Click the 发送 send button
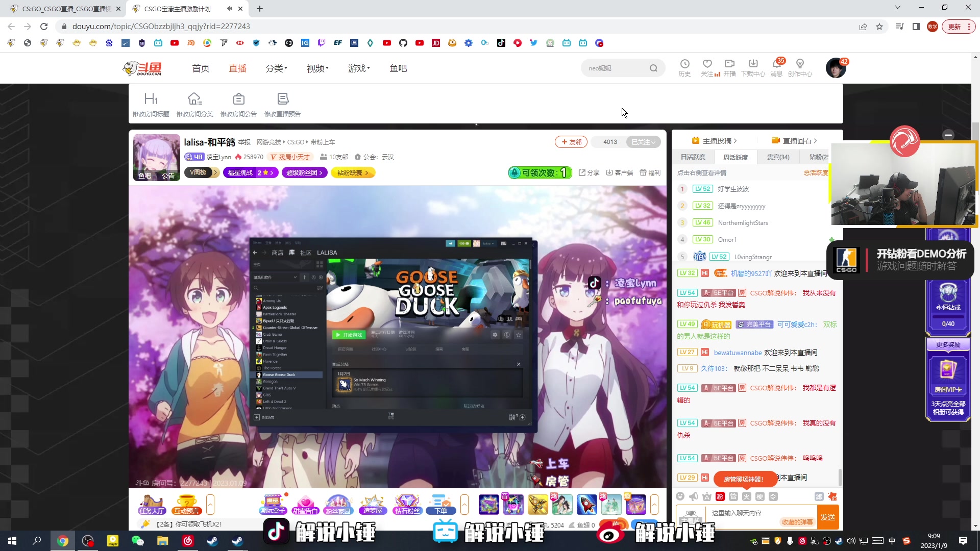Image resolution: width=980 pixels, height=551 pixels. 828,517
